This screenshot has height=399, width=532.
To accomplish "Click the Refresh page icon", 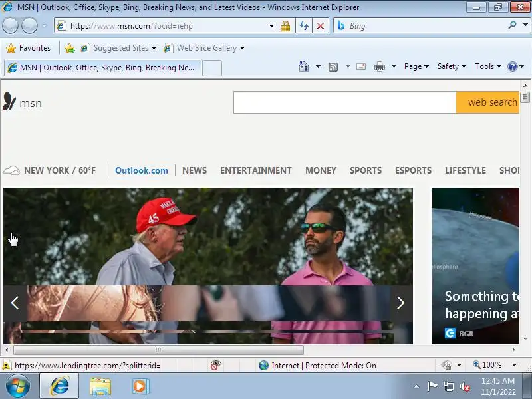I will (304, 26).
